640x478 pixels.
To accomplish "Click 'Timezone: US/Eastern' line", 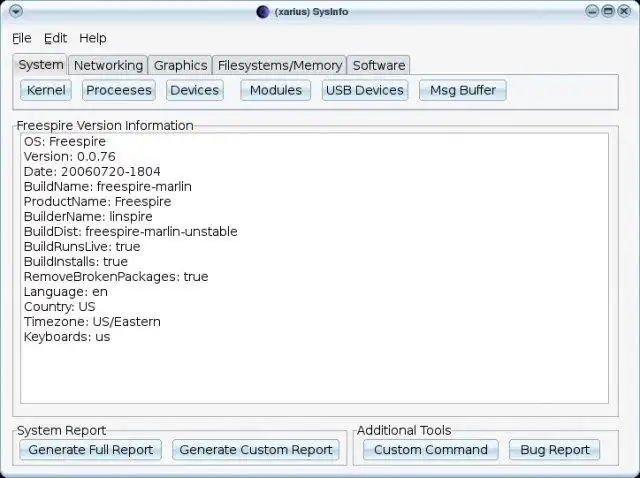I will pos(92,322).
